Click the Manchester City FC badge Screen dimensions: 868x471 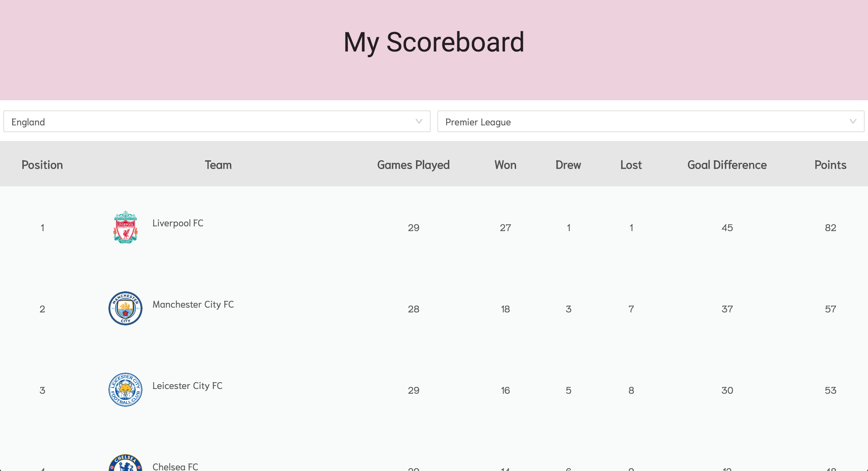coord(125,308)
